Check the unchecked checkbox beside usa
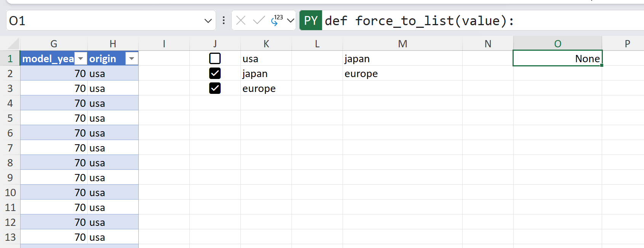The width and height of the screenshot is (644, 248). [x=215, y=58]
